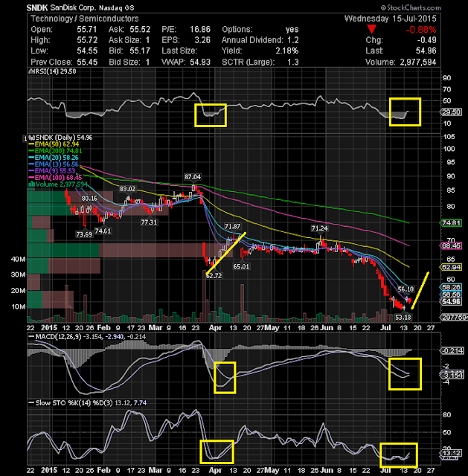This screenshot has height=476, width=468.
Task: Click the yellow 62.94 tag on right axis
Action: click(452, 267)
